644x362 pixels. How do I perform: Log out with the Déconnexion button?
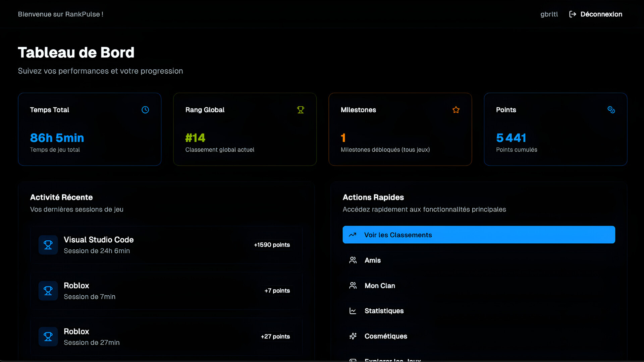(601, 14)
